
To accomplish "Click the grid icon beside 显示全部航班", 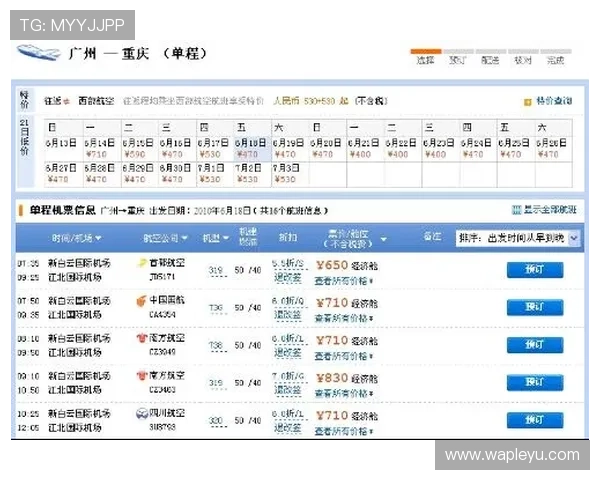I will coord(517,210).
